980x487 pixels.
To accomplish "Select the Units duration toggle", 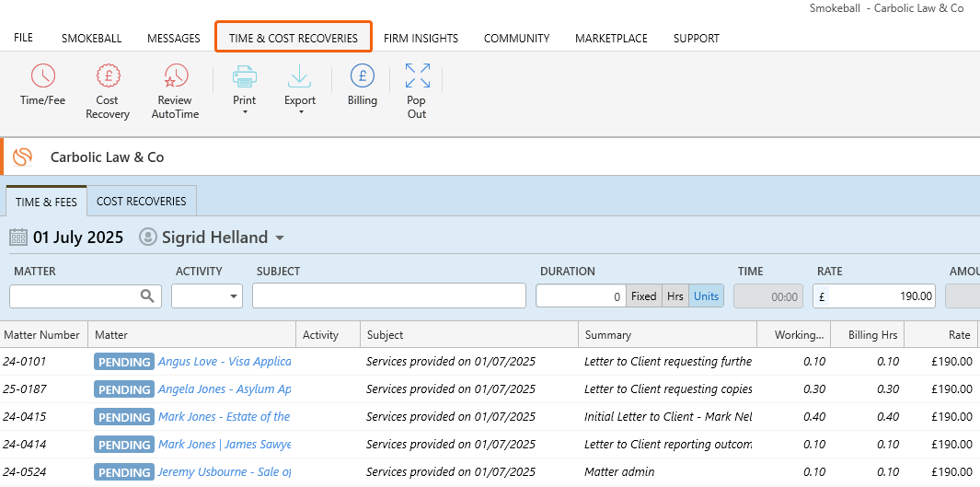I will (707, 296).
